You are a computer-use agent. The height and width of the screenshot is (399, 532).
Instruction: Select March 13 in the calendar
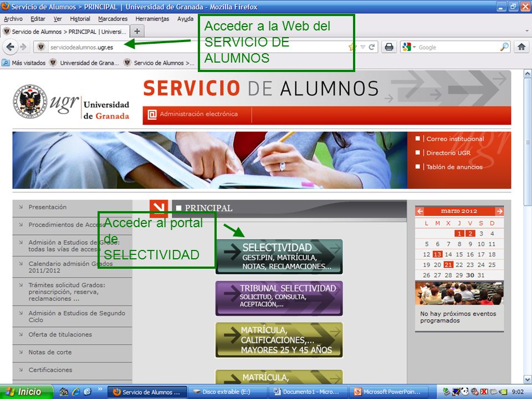click(x=437, y=254)
